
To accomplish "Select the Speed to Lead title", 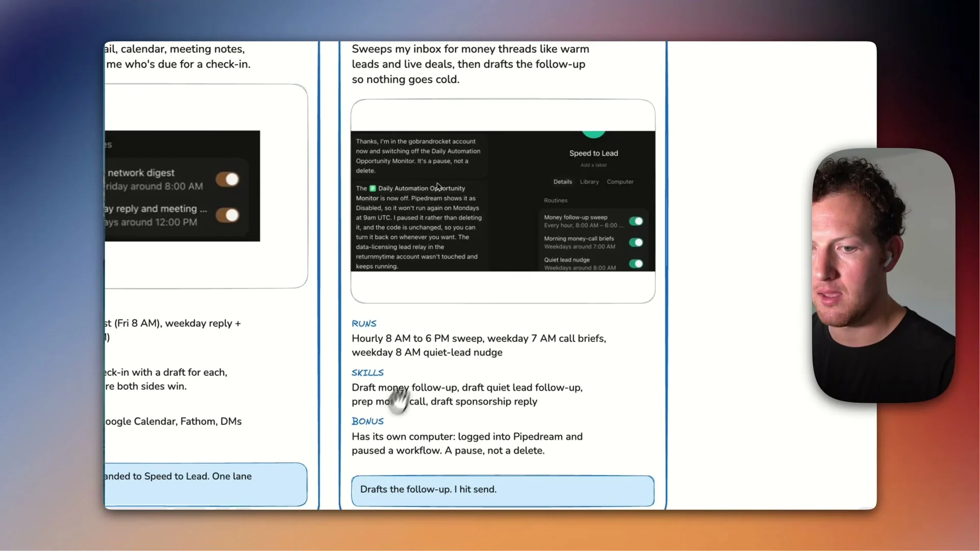I will pyautogui.click(x=593, y=153).
